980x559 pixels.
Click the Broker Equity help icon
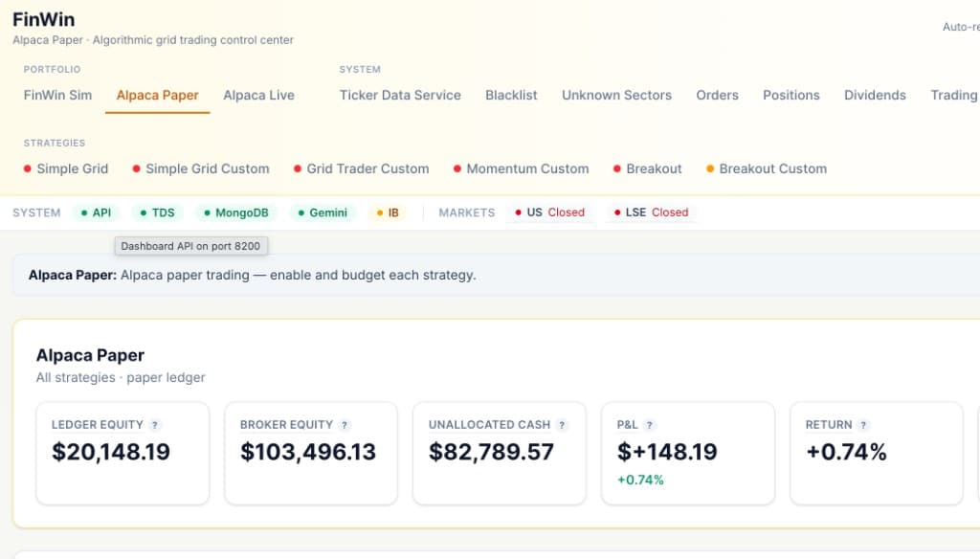click(x=345, y=425)
